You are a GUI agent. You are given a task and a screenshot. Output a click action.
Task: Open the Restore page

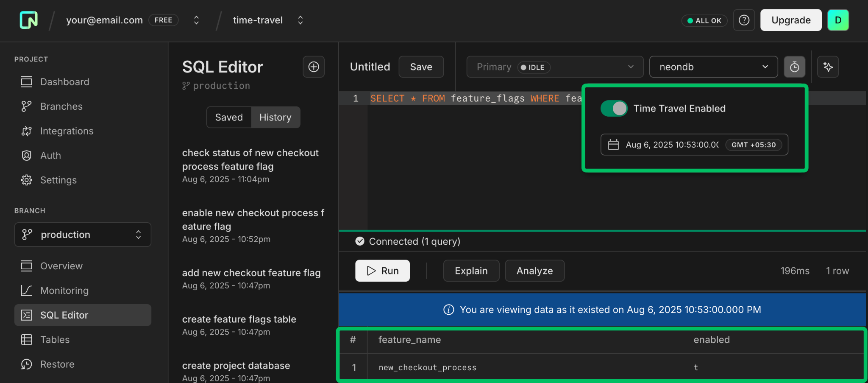[x=57, y=364]
